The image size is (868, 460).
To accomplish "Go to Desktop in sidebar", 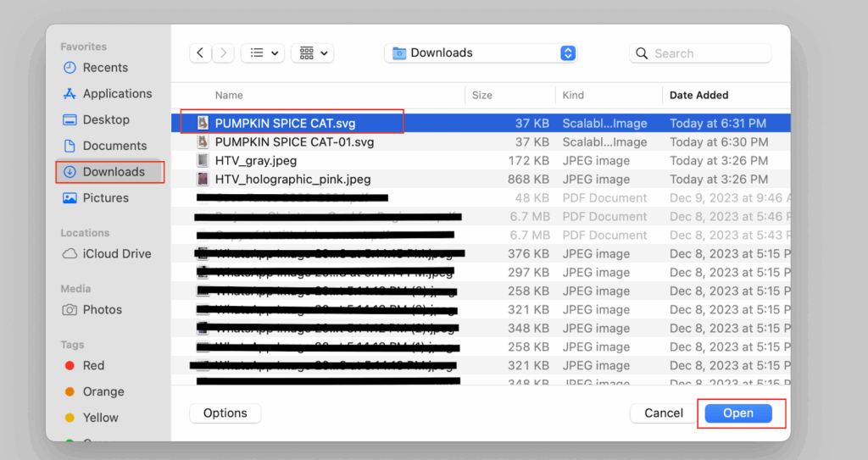I will click(x=106, y=120).
